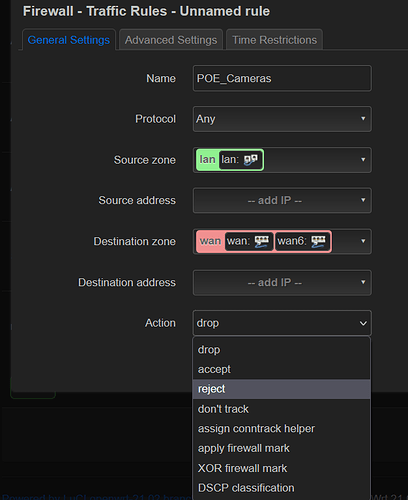Expand the Source zone dropdown arrow
The width and height of the screenshot is (408, 500).
(x=363, y=160)
